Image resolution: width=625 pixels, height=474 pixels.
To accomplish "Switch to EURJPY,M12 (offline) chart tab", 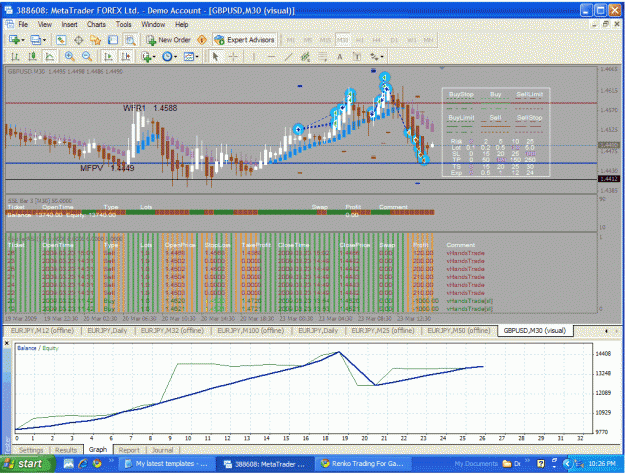I will coord(42,330).
